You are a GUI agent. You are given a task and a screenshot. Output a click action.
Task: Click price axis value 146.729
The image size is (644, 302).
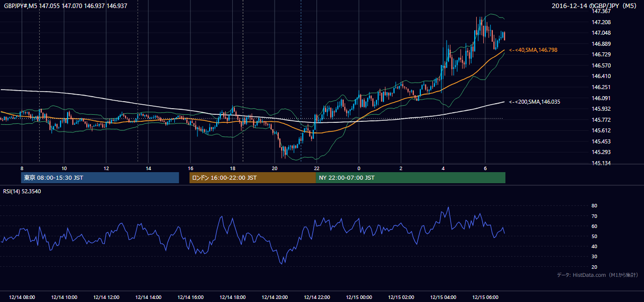601,54
